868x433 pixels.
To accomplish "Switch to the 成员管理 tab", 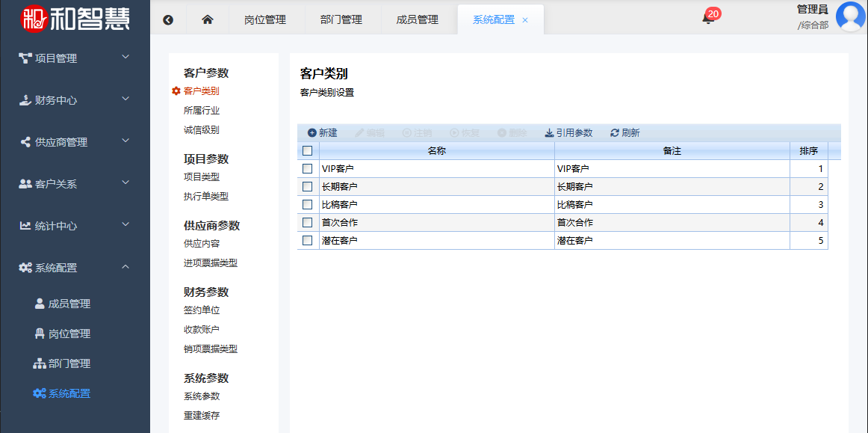I will point(418,20).
